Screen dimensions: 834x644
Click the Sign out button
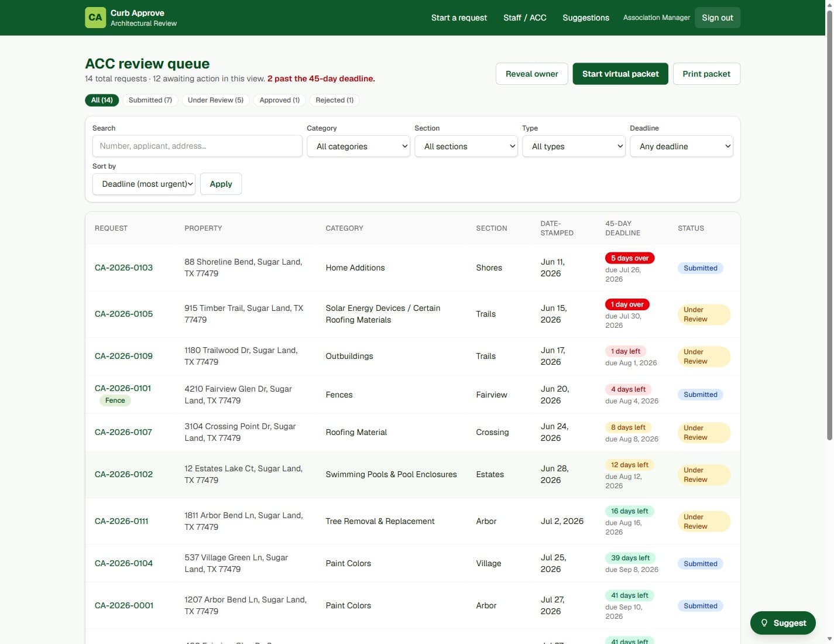pyautogui.click(x=718, y=18)
